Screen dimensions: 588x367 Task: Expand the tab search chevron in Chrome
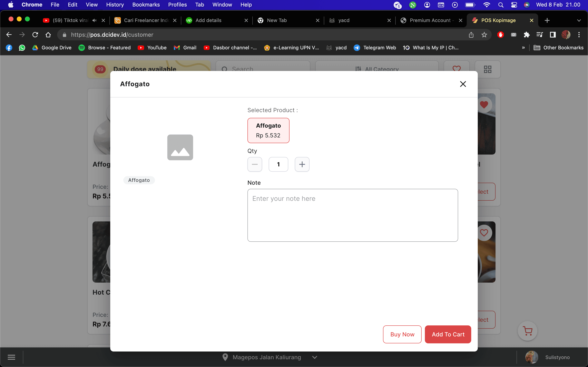point(579,20)
